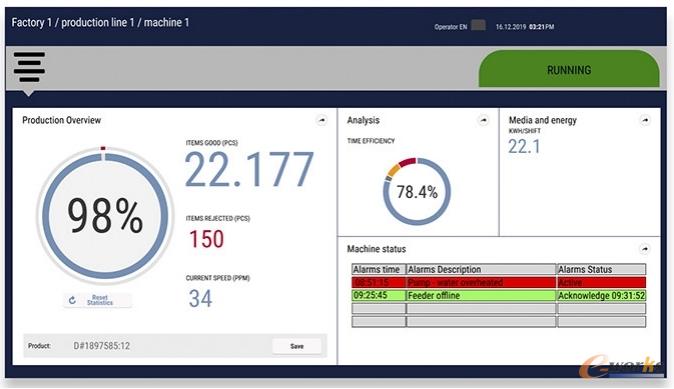
Task: Click the Factory 1 breadcrumb title
Action: (100, 22)
